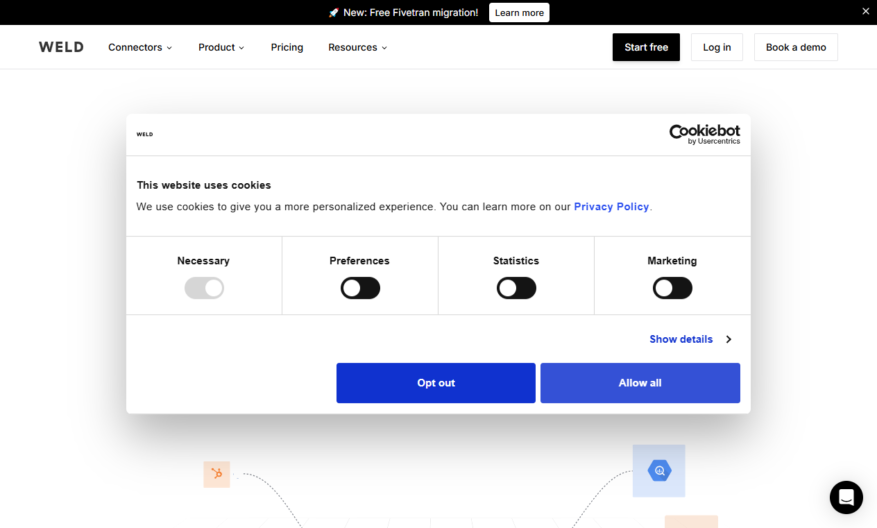Viewport: 877px width, 528px height.
Task: Click the small WELD logo in cookie dialog
Action: 144,134
